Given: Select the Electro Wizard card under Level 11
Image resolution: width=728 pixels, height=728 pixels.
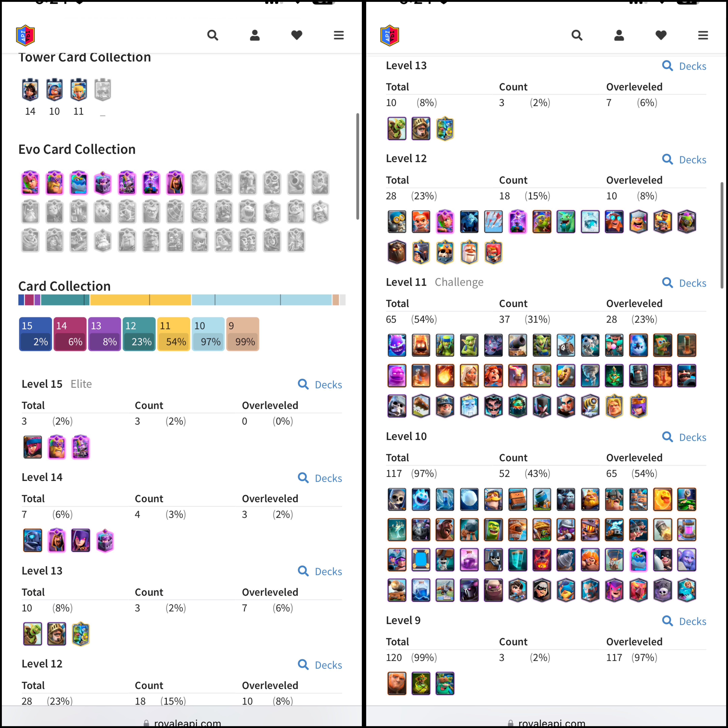Looking at the screenshot, I should click(x=493, y=406).
